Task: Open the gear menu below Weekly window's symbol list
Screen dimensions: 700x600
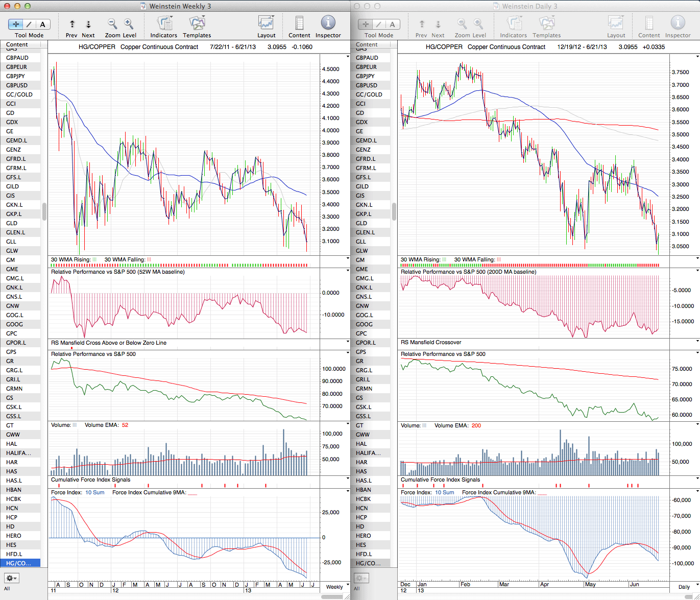Action: [x=11, y=578]
